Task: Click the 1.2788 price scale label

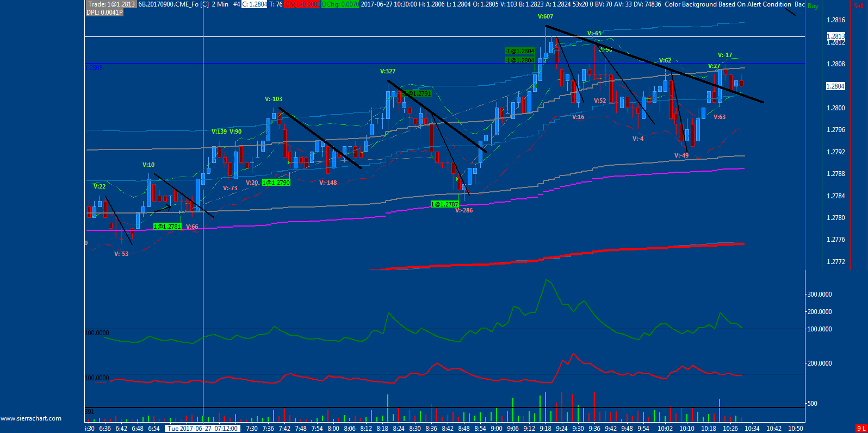Action: pos(836,173)
